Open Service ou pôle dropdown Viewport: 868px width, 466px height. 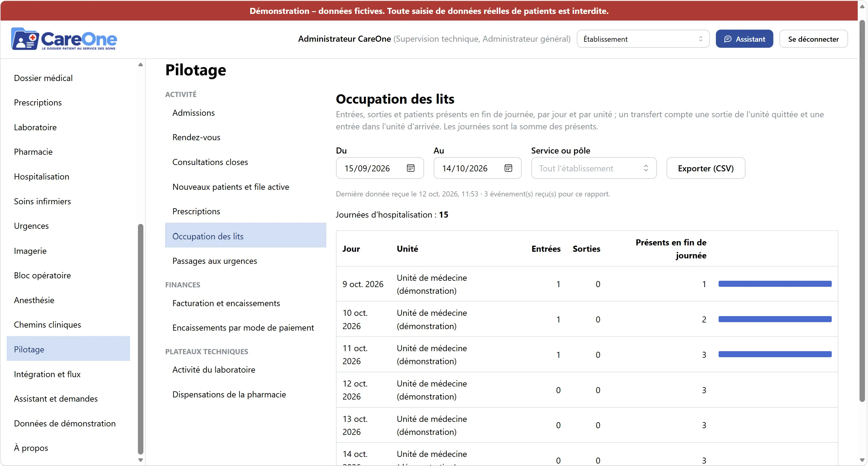click(594, 168)
